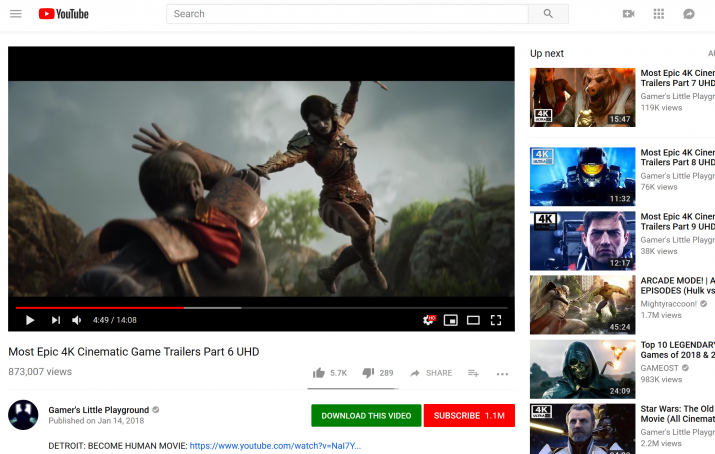Enter full screen mode
The image size is (715, 454).
coord(496,320)
